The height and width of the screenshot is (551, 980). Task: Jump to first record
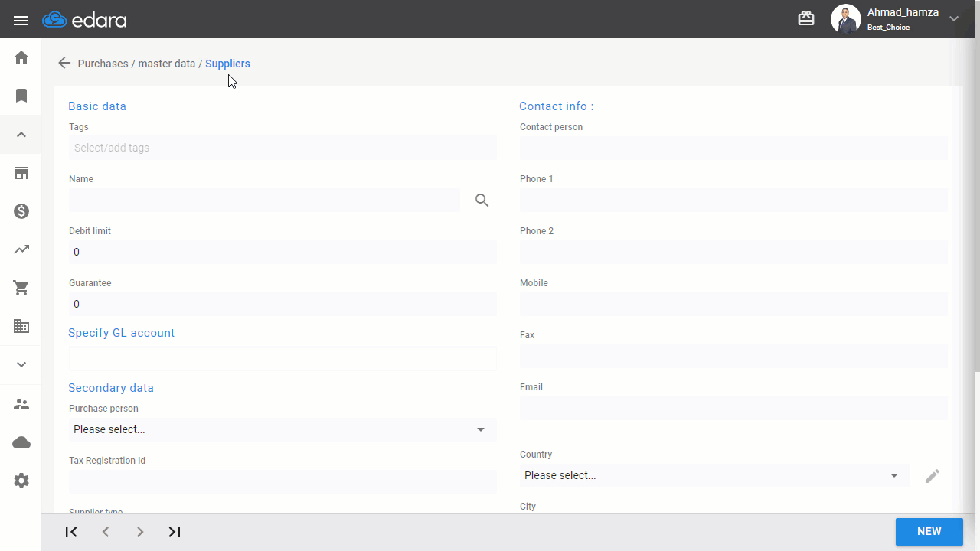click(71, 532)
